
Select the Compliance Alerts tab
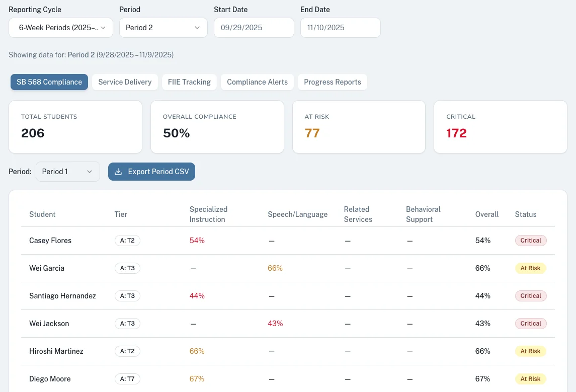pyautogui.click(x=257, y=82)
